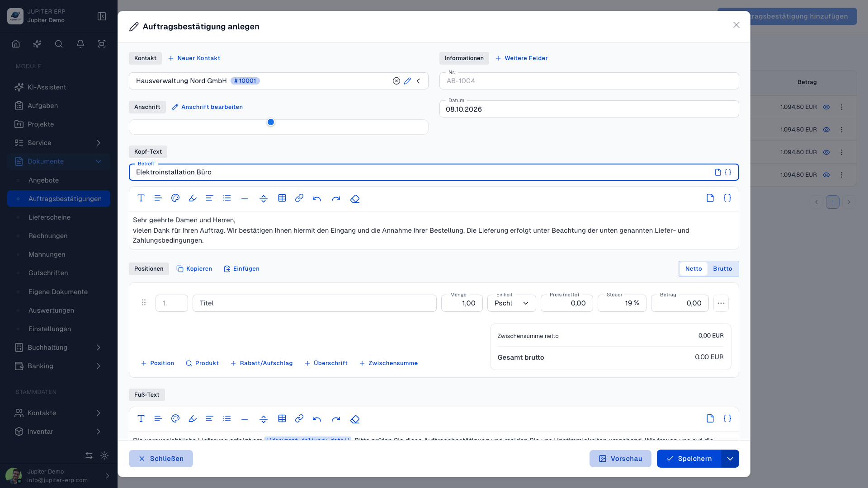Viewport: 868px width, 488px height.
Task: Open color palette in Kopf-Text toolbar
Action: pyautogui.click(x=175, y=198)
